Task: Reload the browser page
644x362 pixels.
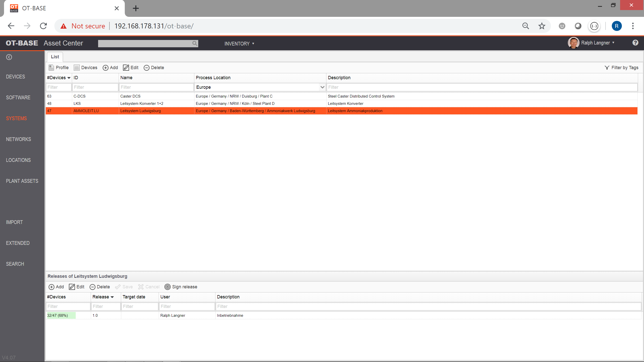Action: 43,26
